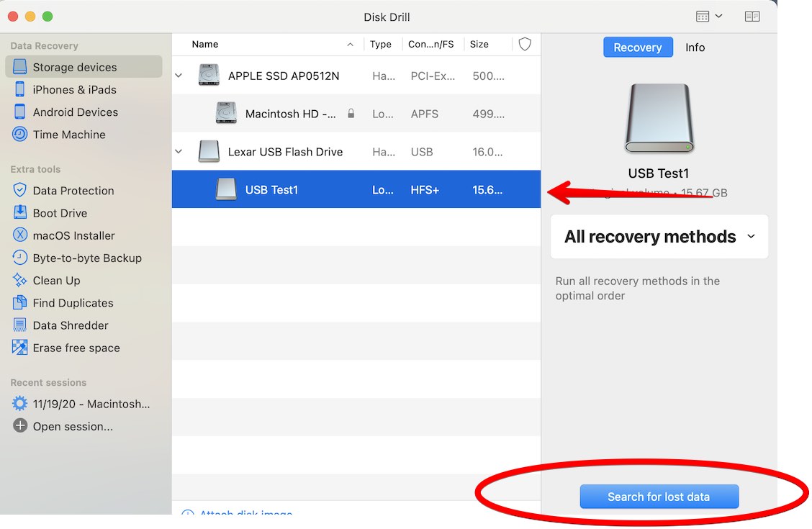The width and height of the screenshot is (812, 529).
Task: Open macOS Installer tool
Action: point(73,235)
